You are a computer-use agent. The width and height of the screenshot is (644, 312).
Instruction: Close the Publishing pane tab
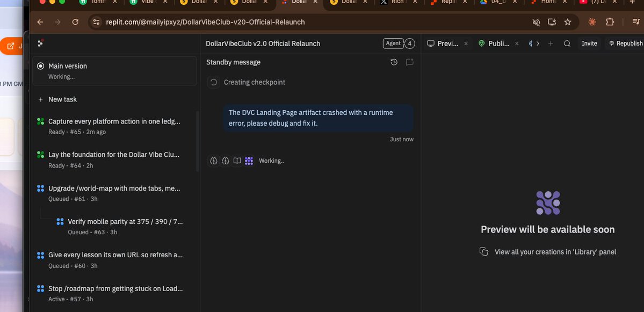pyautogui.click(x=517, y=43)
